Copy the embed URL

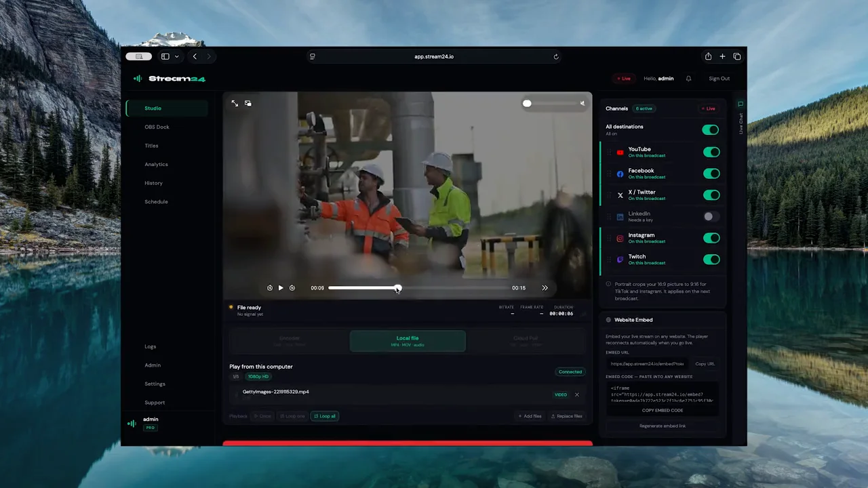point(705,364)
